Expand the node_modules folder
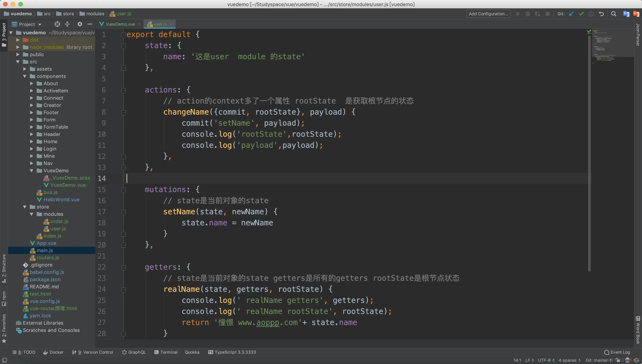Viewport: 642px width, 364px height. click(18, 47)
